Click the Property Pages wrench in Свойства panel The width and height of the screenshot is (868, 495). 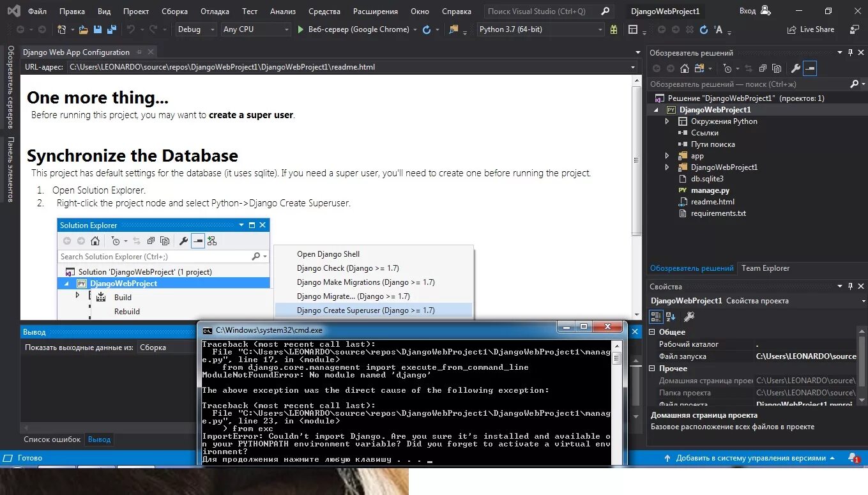click(x=689, y=316)
